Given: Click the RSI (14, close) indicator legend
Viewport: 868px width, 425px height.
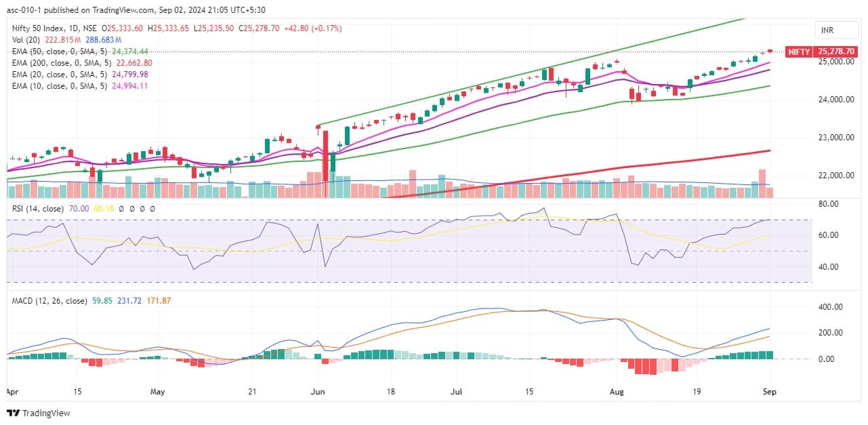Looking at the screenshot, I should tap(37, 209).
